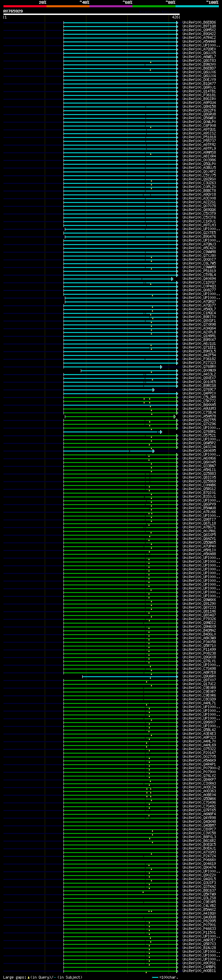This screenshot has height=980, width=222.
Task: Select the UniRef100_P07900-2 label
Action: coord(201,768)
